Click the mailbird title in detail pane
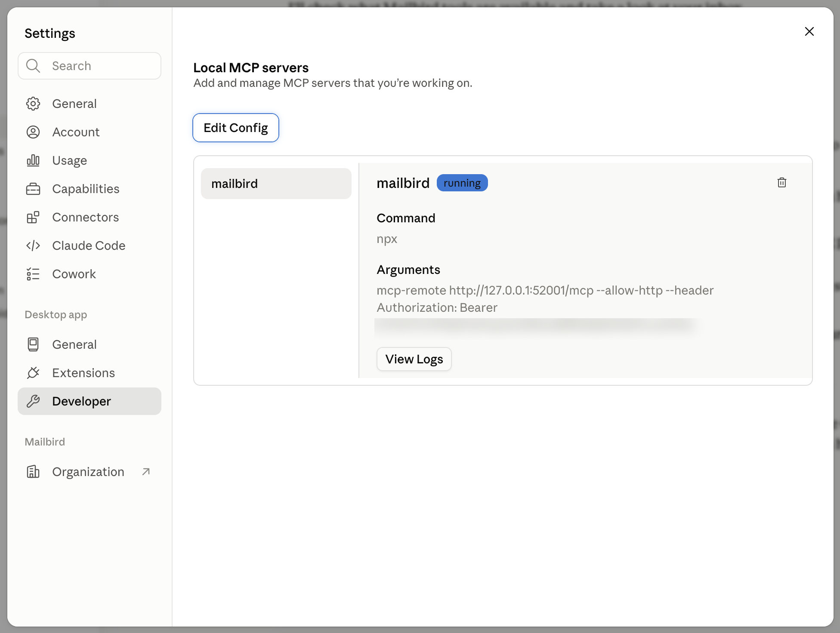The image size is (840, 633). coord(403,183)
